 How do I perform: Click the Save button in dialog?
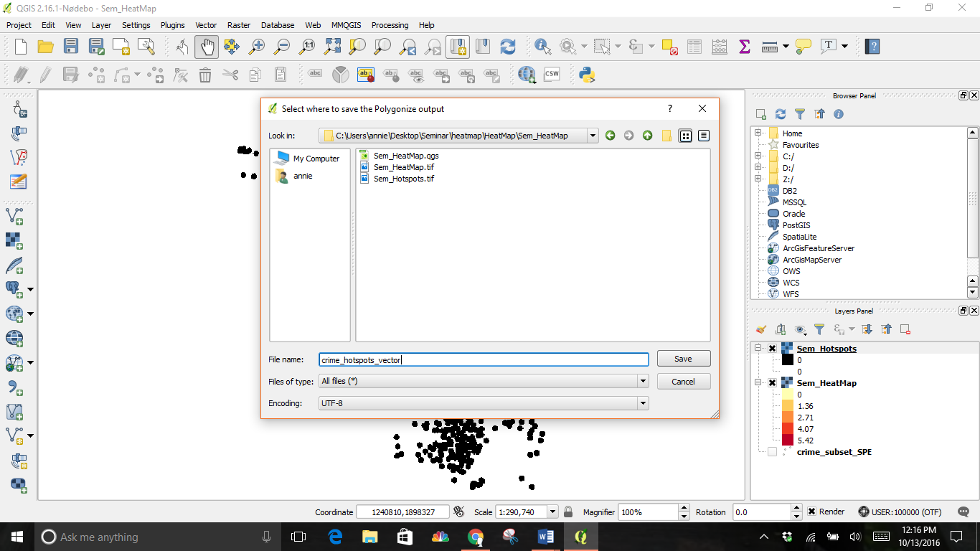coord(683,359)
